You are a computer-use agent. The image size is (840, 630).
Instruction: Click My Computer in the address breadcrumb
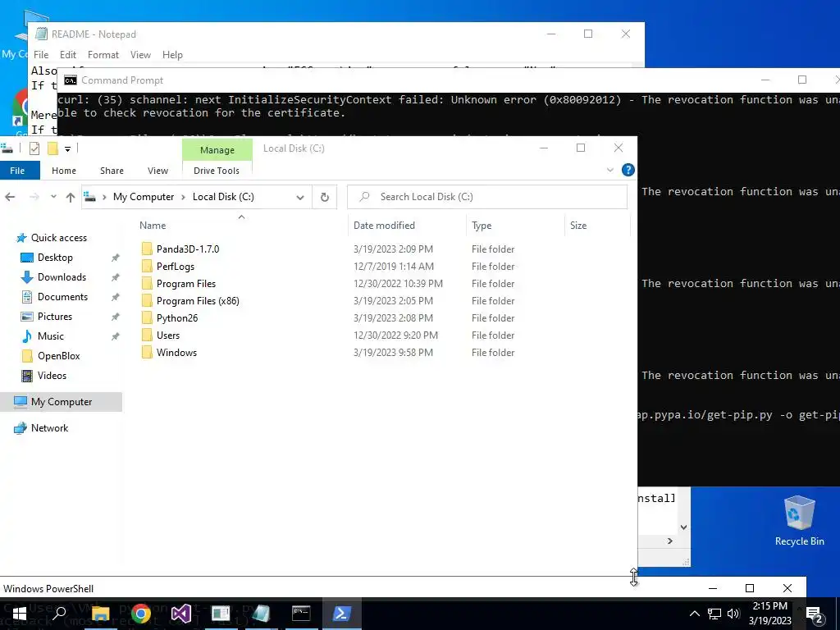(x=143, y=197)
